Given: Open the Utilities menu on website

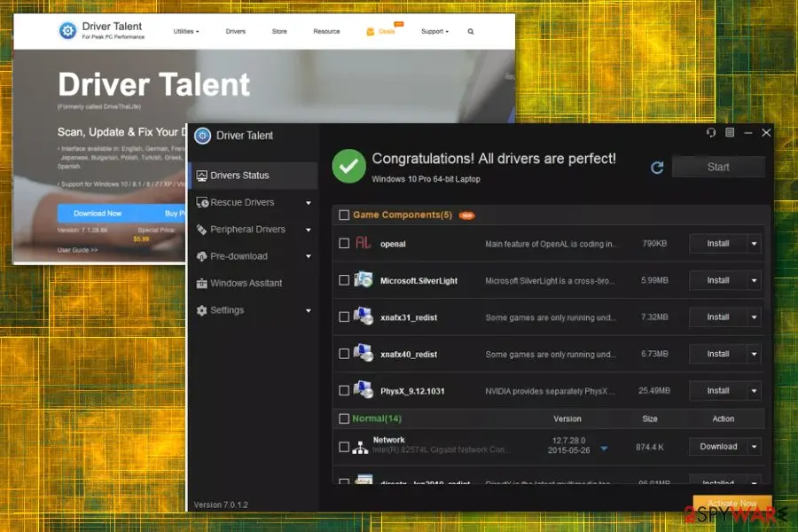Looking at the screenshot, I should coord(186,32).
